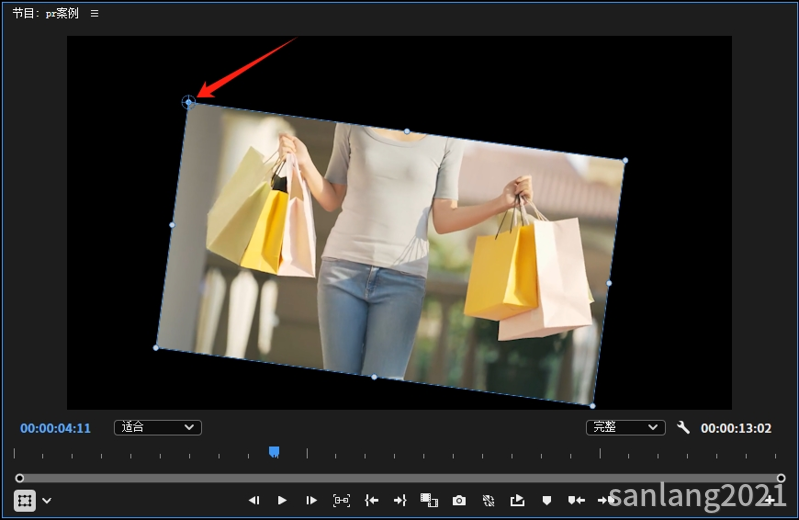The image size is (799, 520).
Task: Click the Go to In point icon
Action: click(371, 500)
